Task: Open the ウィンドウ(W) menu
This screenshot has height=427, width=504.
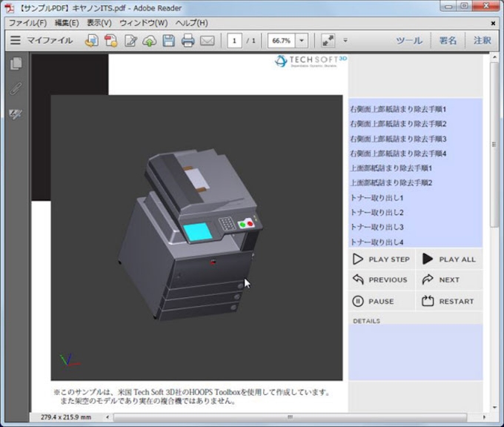Action: point(143,23)
